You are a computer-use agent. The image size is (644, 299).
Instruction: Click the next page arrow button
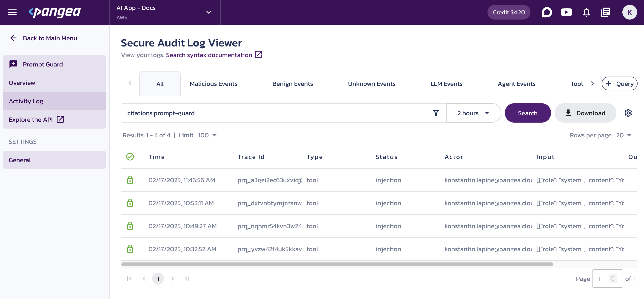point(173,279)
